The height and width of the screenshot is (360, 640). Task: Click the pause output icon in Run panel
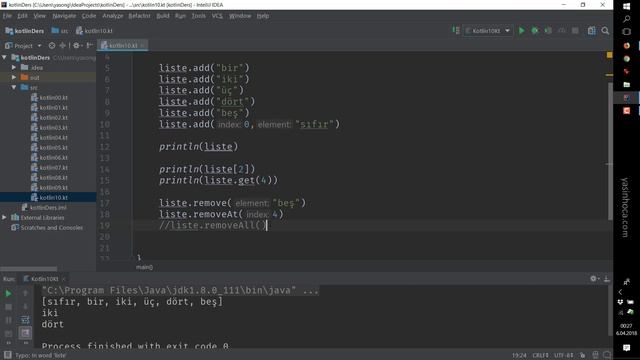8,320
